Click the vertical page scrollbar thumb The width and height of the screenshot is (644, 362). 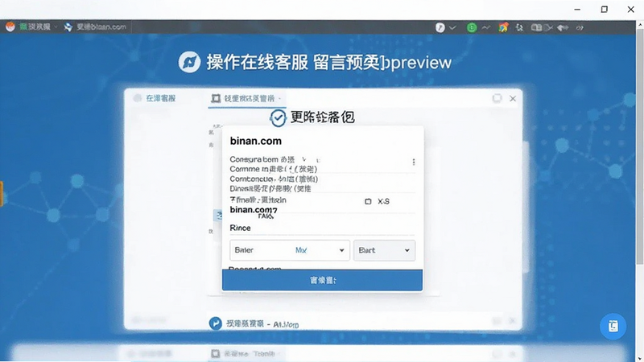click(x=640, y=146)
